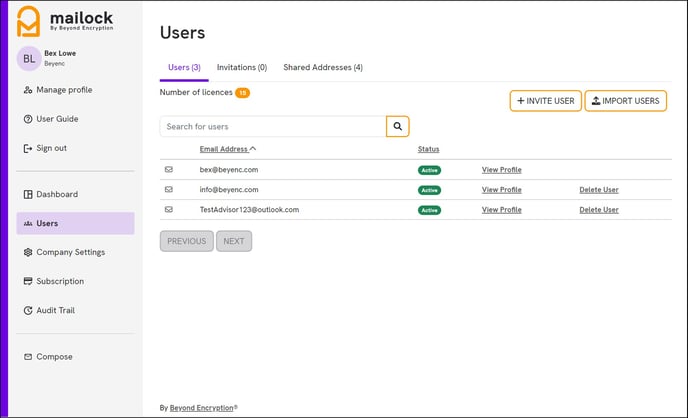Click the Manage profile person icon
The image size is (688, 418).
(x=28, y=90)
